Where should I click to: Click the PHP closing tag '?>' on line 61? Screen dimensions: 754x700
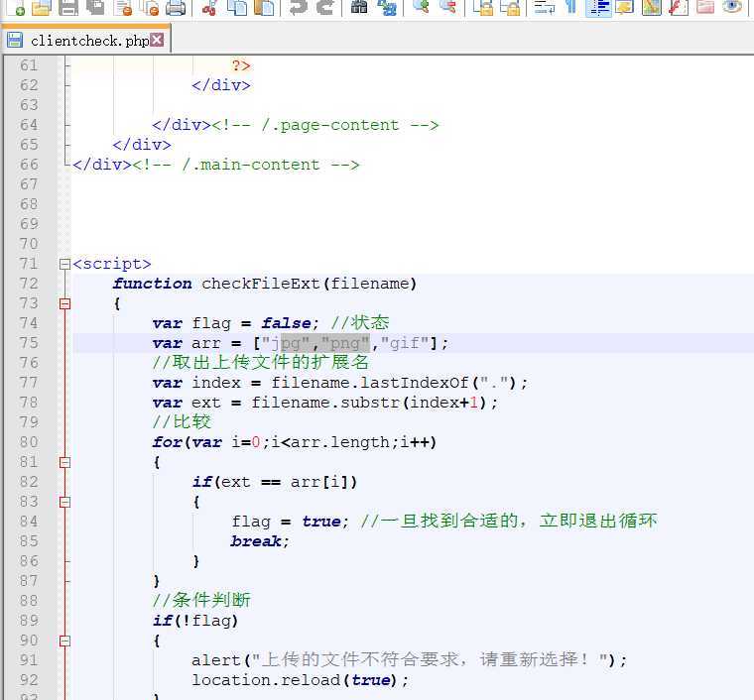(241, 65)
